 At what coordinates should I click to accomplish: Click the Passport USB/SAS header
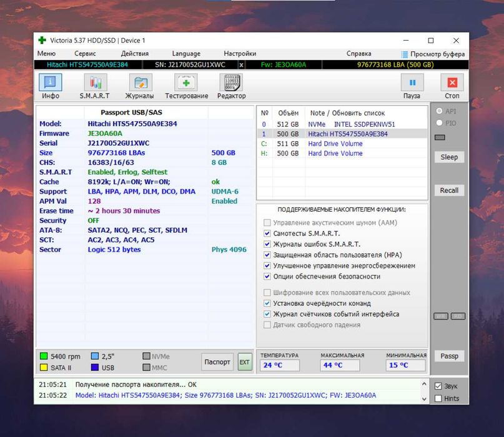[x=131, y=112]
